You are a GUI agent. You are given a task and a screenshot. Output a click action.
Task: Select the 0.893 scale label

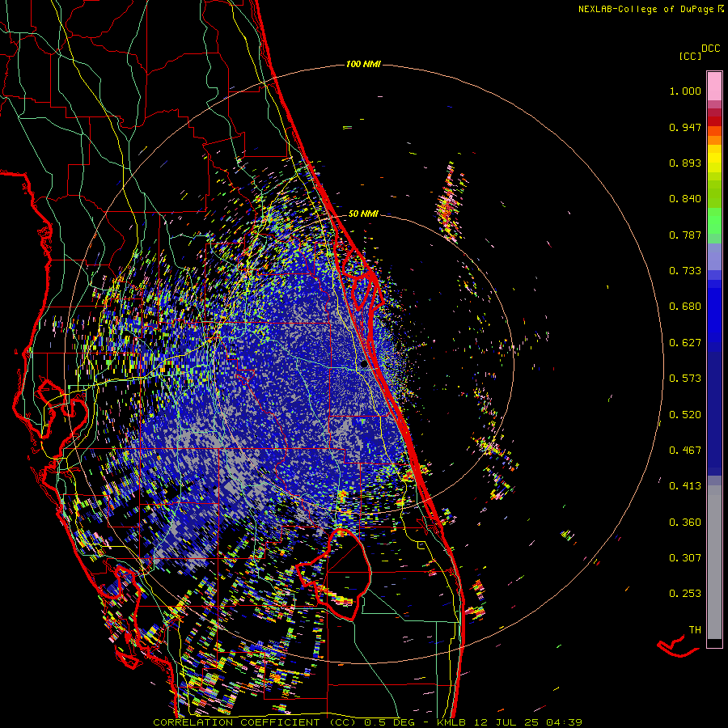click(x=685, y=163)
